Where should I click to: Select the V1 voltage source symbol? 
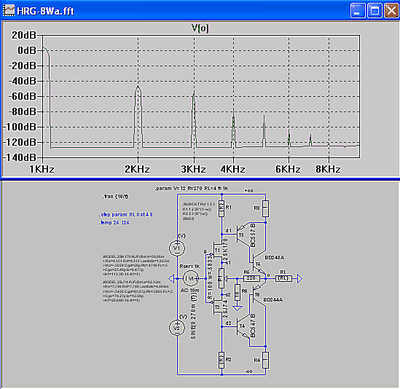coord(177,248)
